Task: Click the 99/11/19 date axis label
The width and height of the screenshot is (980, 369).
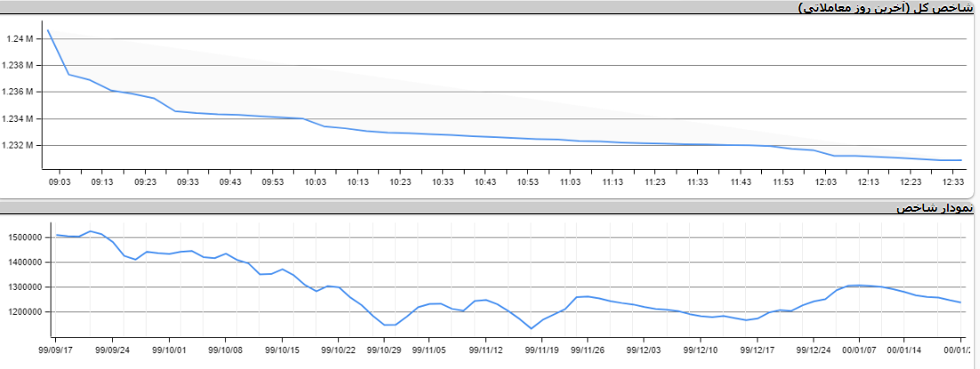Action: 541,350
